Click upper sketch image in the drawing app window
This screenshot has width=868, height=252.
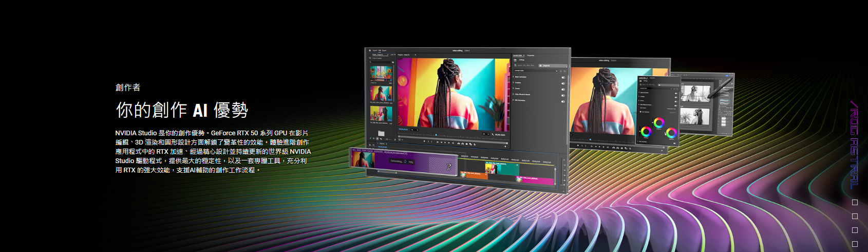click(695, 94)
